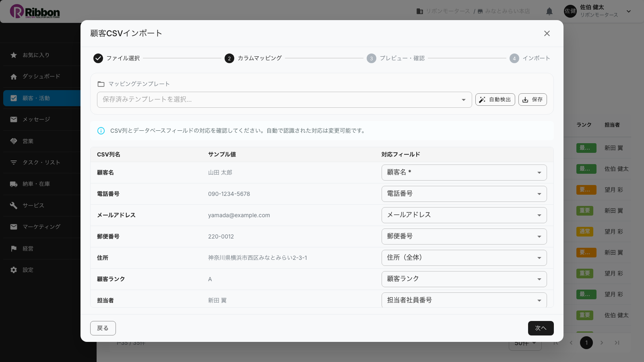Click the user avatar 佐健
This screenshot has width=644, height=362.
pyautogui.click(x=570, y=11)
